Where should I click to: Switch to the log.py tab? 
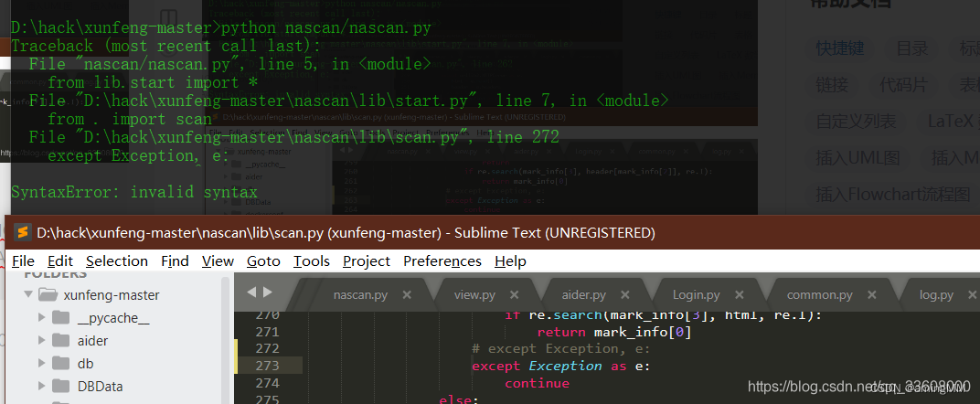click(936, 294)
